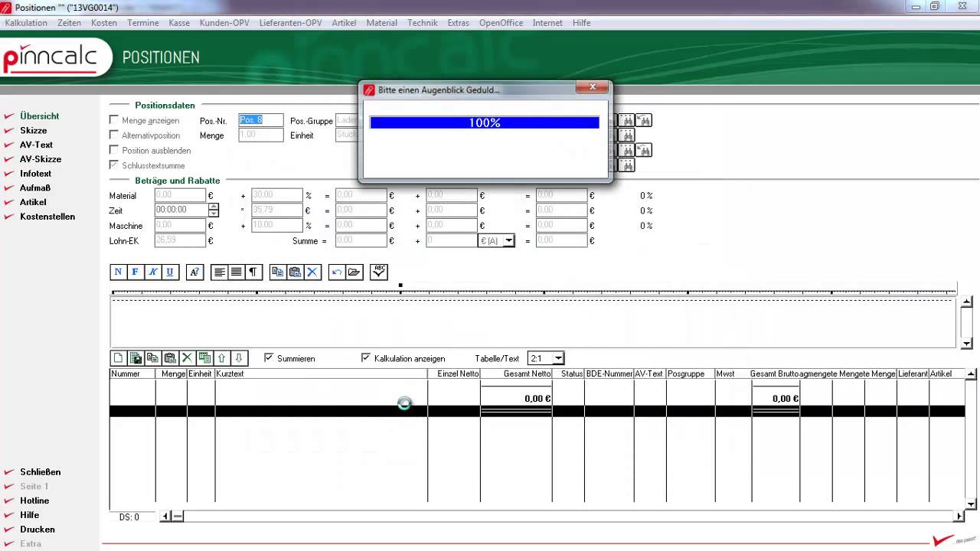Open Kunden-OPV menu
The height and width of the screenshot is (551, 980).
224,23
